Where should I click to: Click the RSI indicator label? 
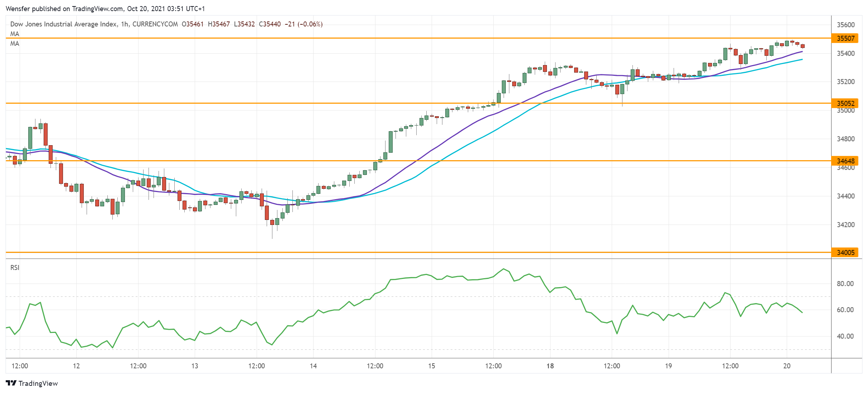click(15, 268)
